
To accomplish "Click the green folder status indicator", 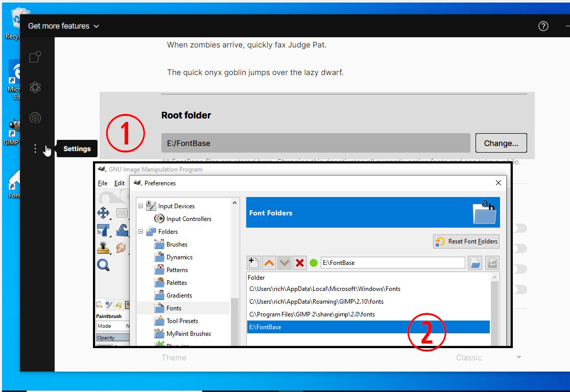I will [x=314, y=263].
